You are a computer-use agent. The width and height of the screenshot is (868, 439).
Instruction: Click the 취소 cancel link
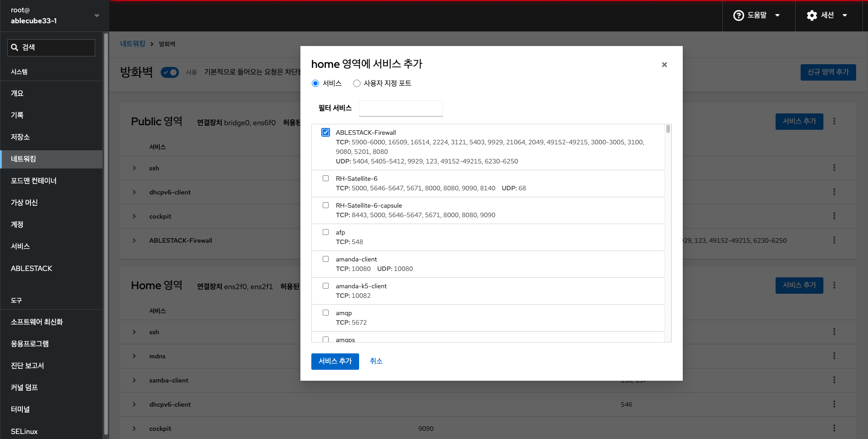pos(376,361)
